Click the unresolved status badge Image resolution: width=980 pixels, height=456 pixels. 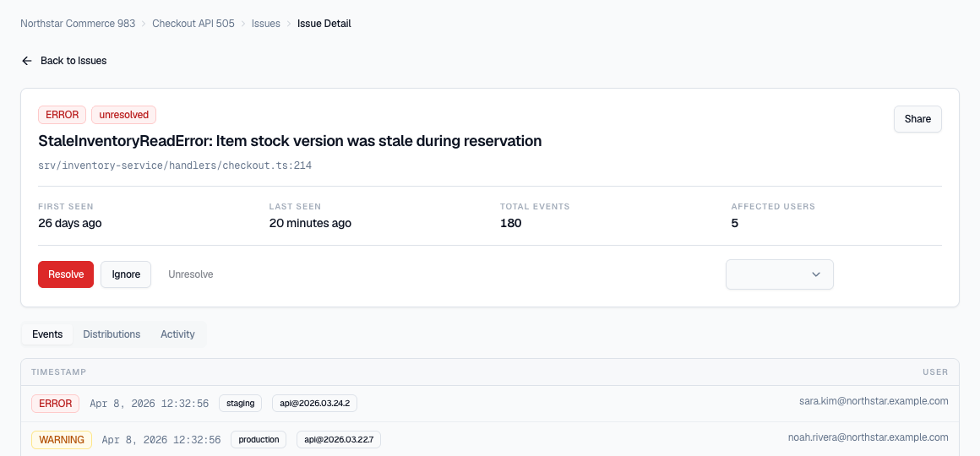123,115
